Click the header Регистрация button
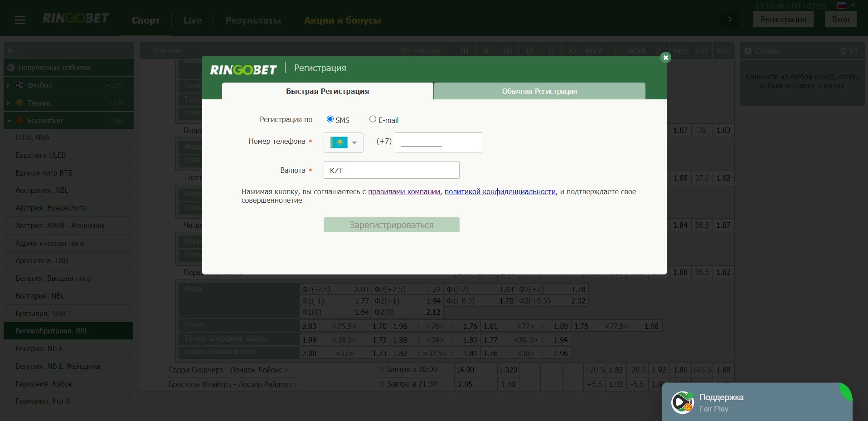868x421 pixels. pos(783,20)
